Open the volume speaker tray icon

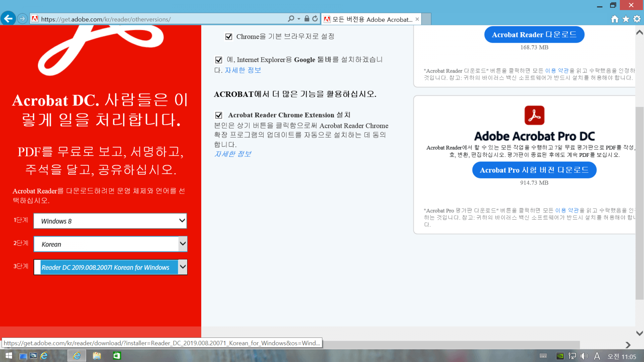[584, 356]
